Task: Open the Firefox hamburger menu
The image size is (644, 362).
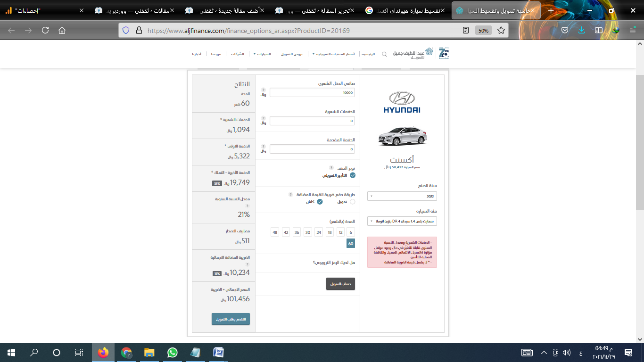Action: point(633,30)
